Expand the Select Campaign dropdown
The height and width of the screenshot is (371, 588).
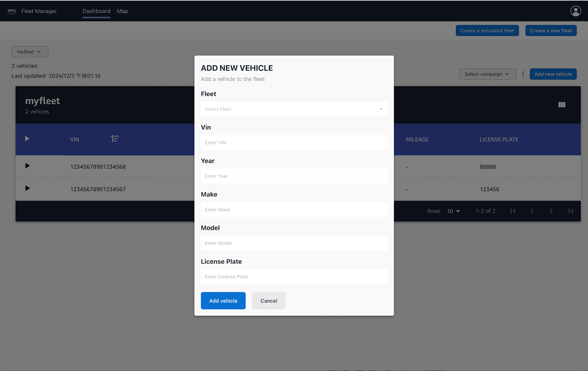(x=486, y=74)
